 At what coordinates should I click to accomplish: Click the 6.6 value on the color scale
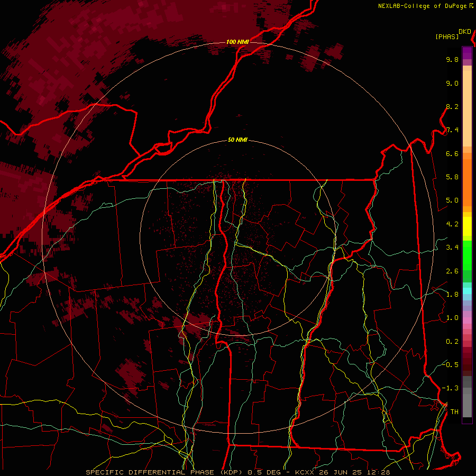click(452, 153)
